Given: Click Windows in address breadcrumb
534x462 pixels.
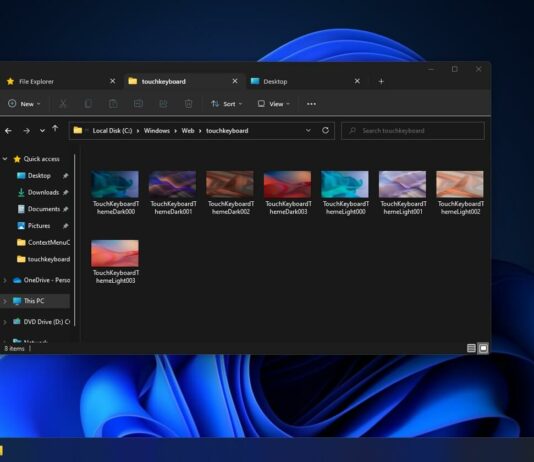Looking at the screenshot, I should (x=157, y=131).
